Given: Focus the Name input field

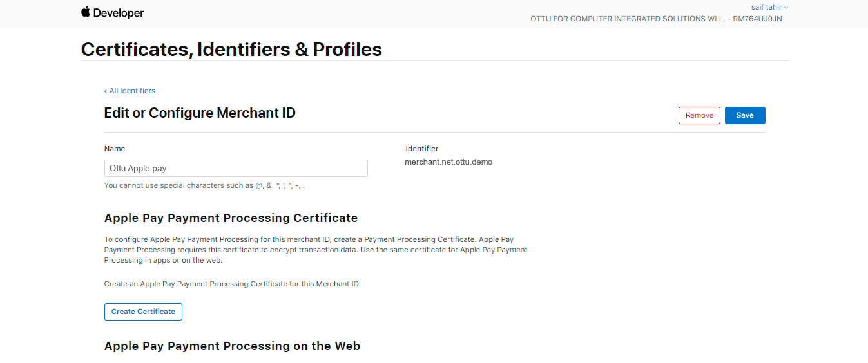Looking at the screenshot, I should click(x=236, y=169).
